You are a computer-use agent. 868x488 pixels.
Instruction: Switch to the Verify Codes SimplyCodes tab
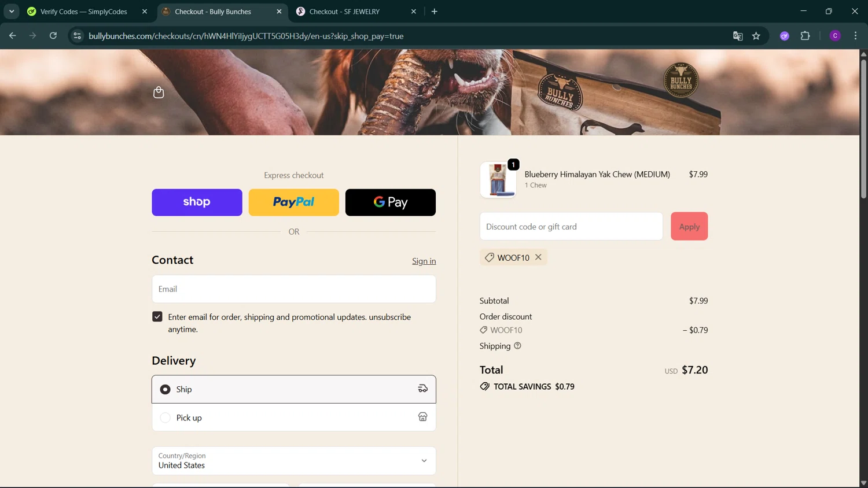click(x=83, y=12)
